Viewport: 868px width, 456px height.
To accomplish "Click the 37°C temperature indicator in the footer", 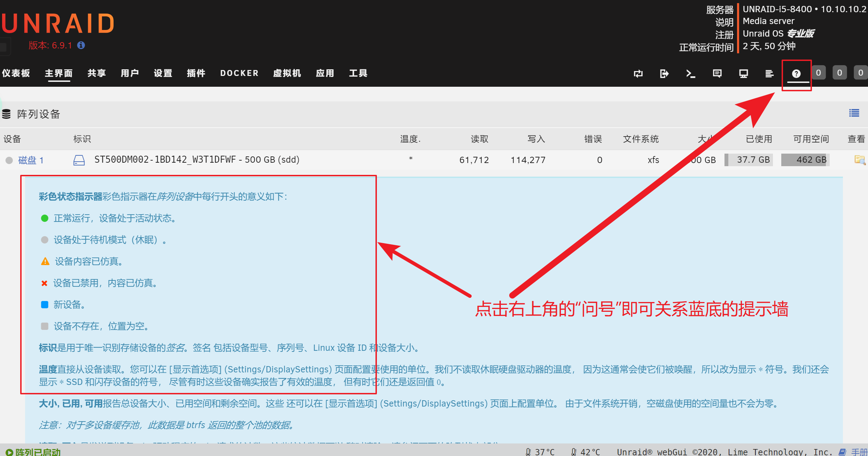I will click(x=540, y=452).
